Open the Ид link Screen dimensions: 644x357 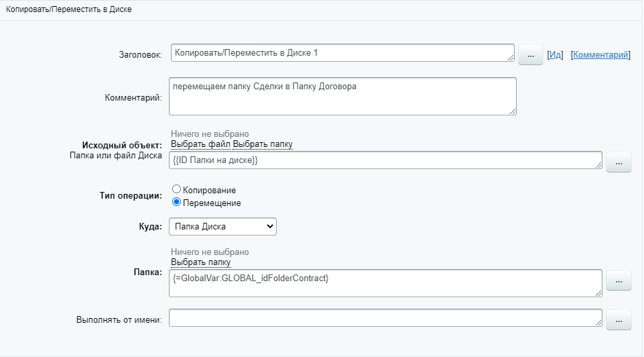(x=555, y=55)
